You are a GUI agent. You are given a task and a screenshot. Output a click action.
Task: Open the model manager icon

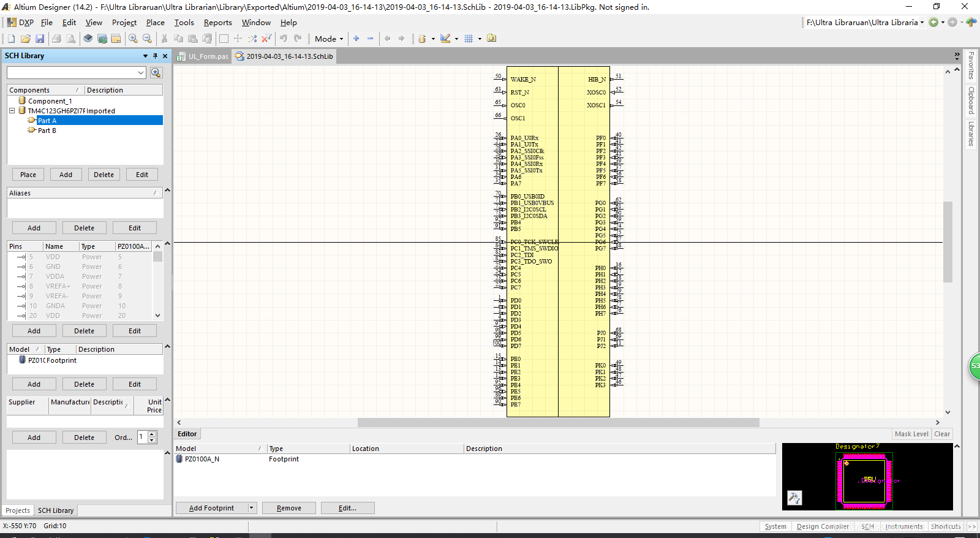tap(492, 39)
